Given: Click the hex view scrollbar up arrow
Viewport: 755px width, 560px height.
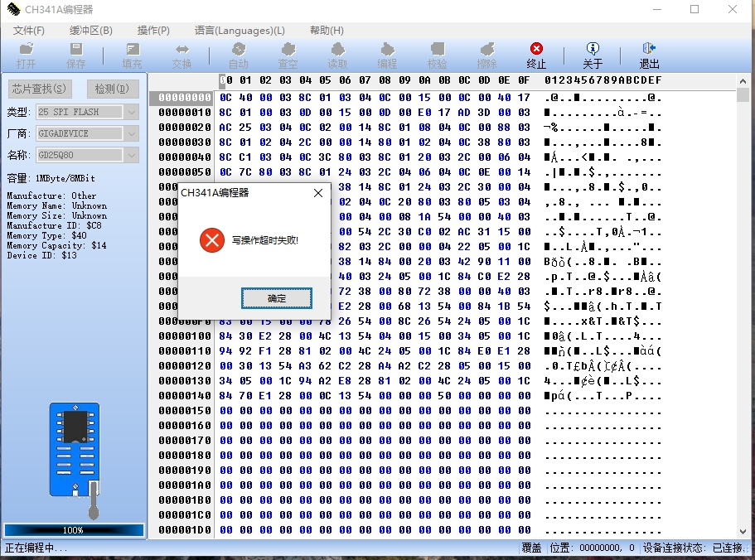Looking at the screenshot, I should (x=743, y=81).
